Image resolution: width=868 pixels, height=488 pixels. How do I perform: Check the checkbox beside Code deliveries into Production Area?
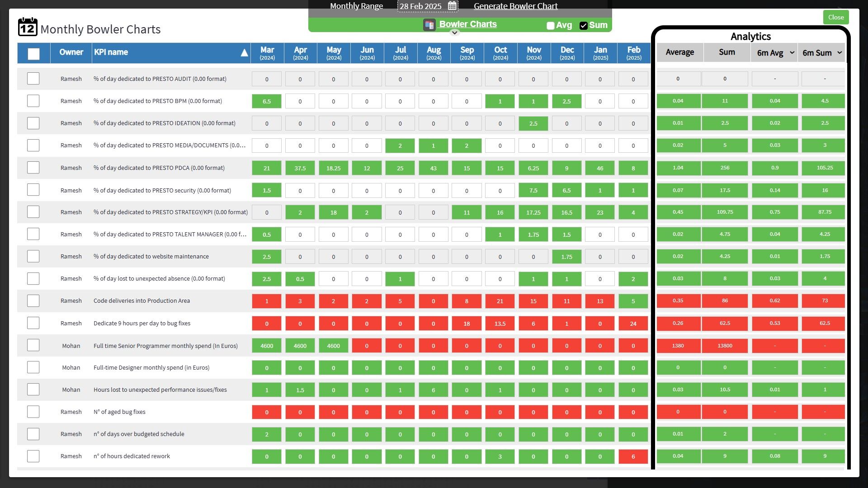[x=33, y=300]
